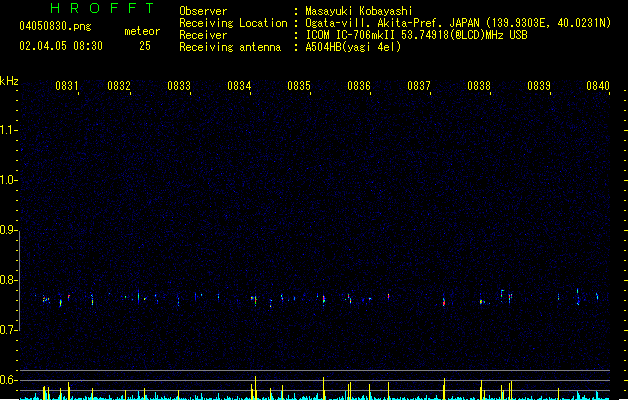Click the Ogata-vill. Akita-Pref. JAPAN location text
This screenshot has height=400, width=629.
(458, 23)
